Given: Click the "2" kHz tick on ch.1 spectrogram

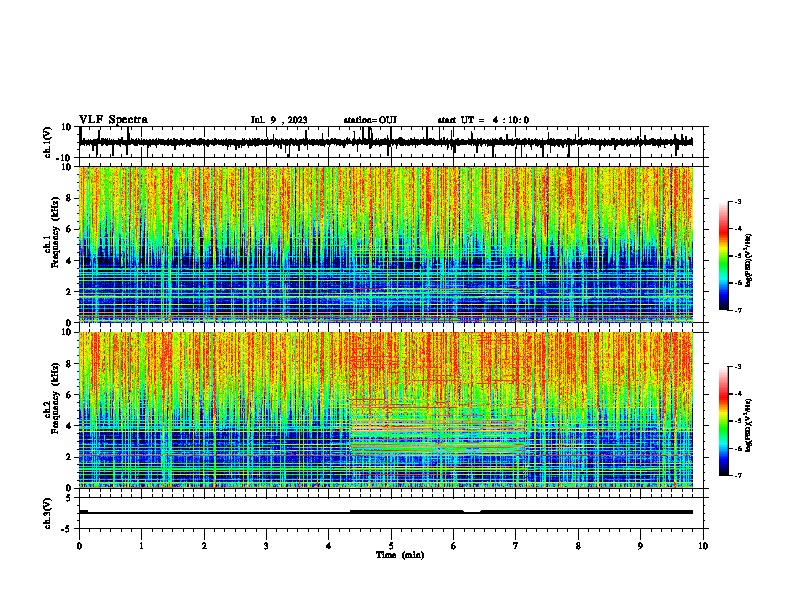Looking at the screenshot, I should [x=69, y=292].
